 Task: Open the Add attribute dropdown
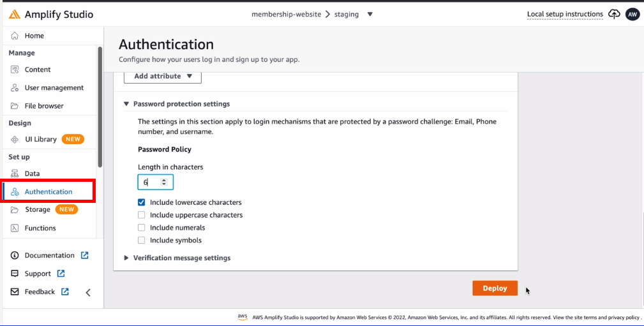coord(163,77)
